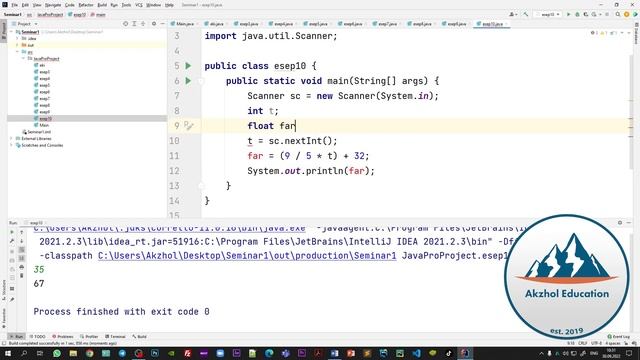This screenshot has width=640, height=360.
Task: Open the File menu
Action: coord(14,5)
